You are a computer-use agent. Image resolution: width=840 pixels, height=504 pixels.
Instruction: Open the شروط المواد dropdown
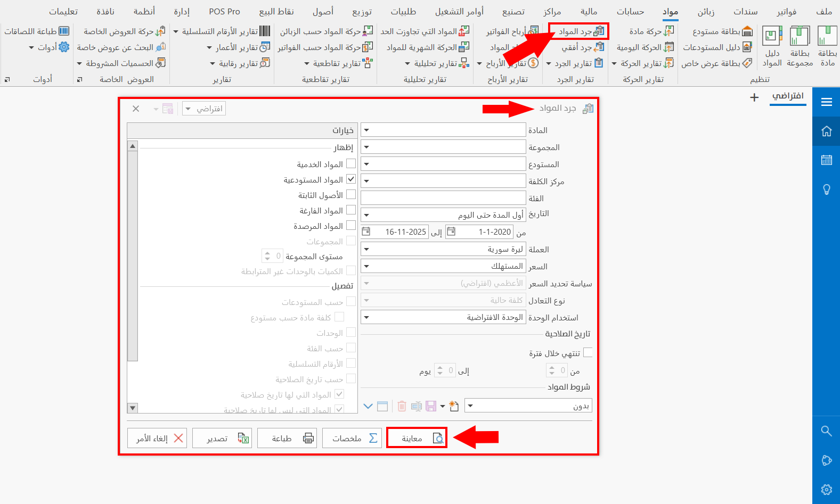(470, 406)
